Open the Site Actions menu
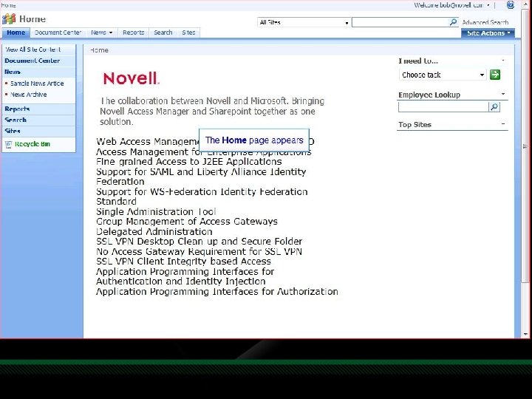 [488, 33]
